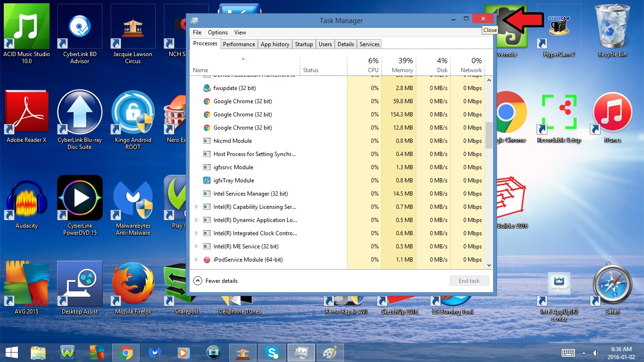Click the Windows Start button on taskbar

(12, 352)
